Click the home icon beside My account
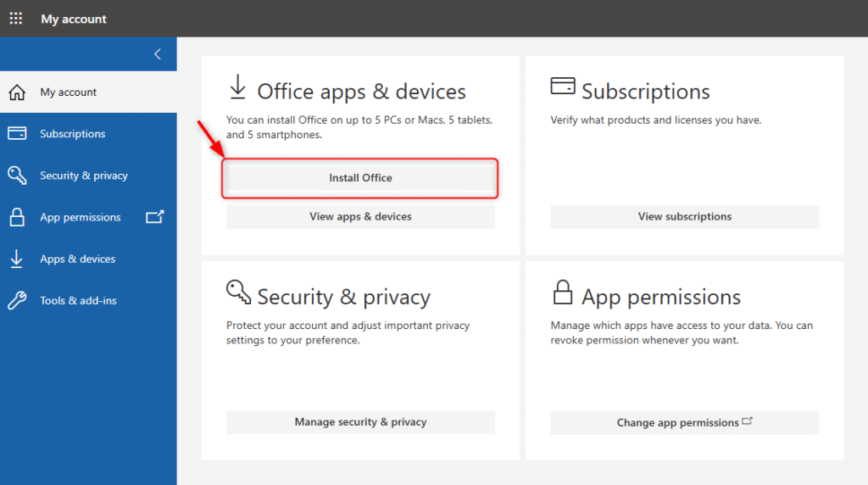868x485 pixels. coord(17,92)
